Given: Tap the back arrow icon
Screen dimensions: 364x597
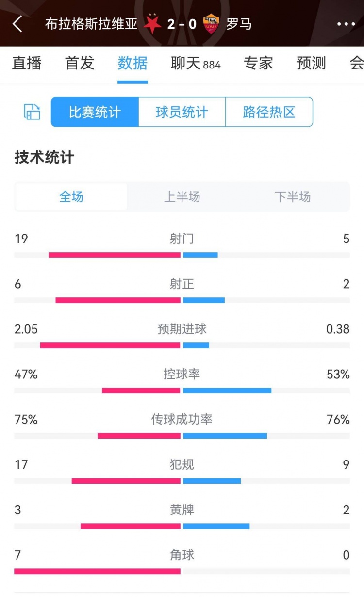Looking at the screenshot, I should [x=17, y=24].
